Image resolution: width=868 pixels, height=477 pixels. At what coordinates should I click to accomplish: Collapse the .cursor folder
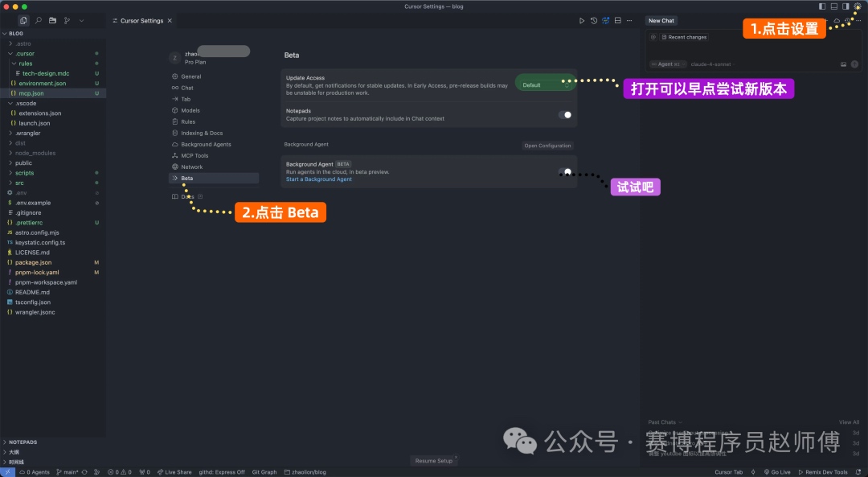tap(53, 54)
